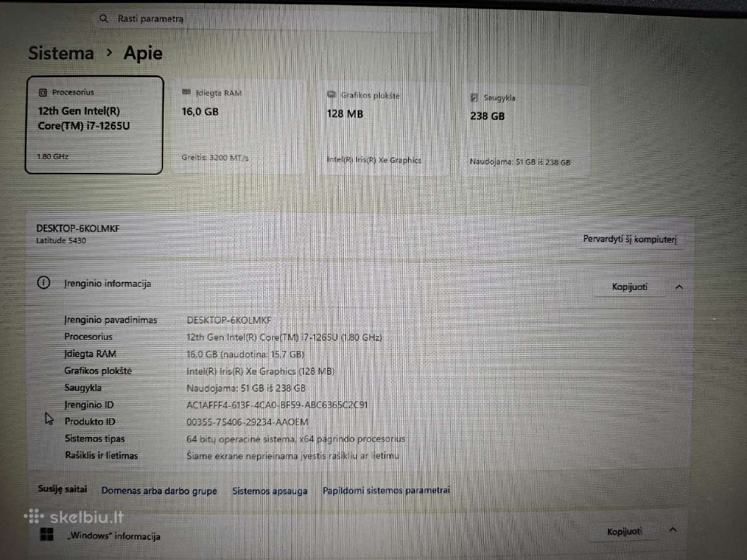Click the graphics card icon

332,95
